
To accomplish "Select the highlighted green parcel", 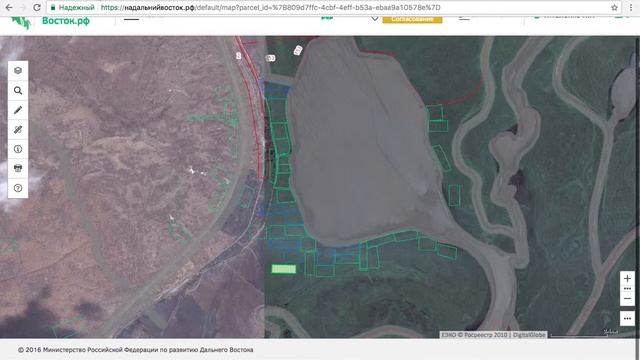I will 284,269.
